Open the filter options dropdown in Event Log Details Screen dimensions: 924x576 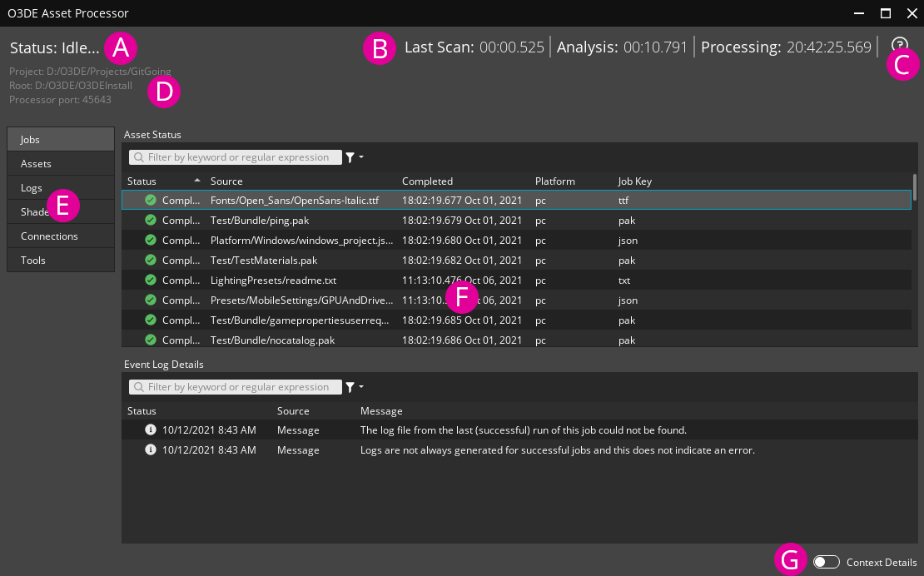click(x=360, y=388)
